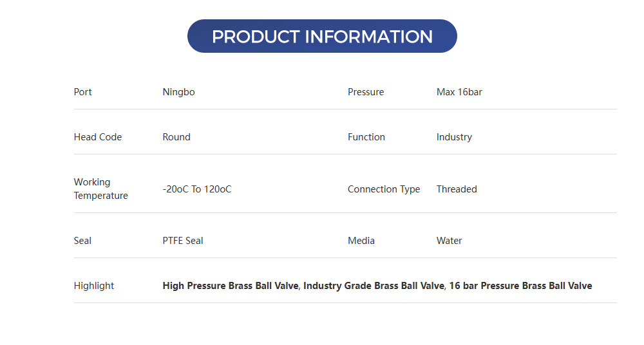Select the Industry function value
Viewport: 644px width, 345px height.
pyautogui.click(x=454, y=137)
